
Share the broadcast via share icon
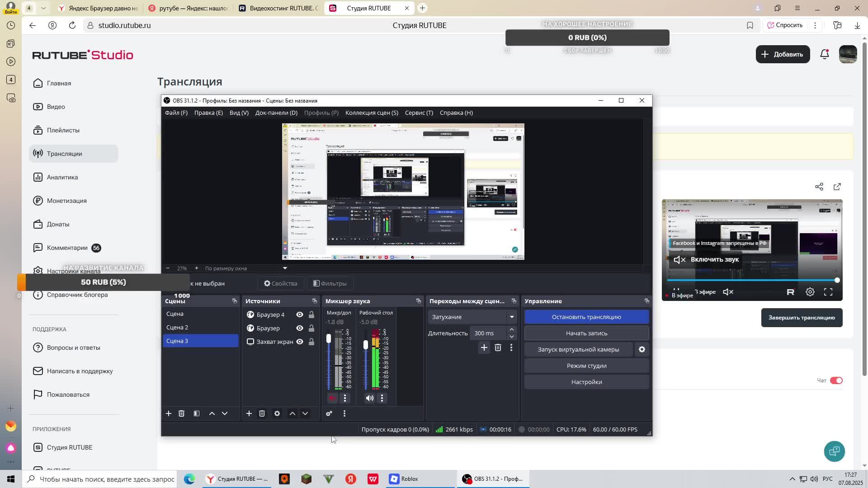(819, 187)
